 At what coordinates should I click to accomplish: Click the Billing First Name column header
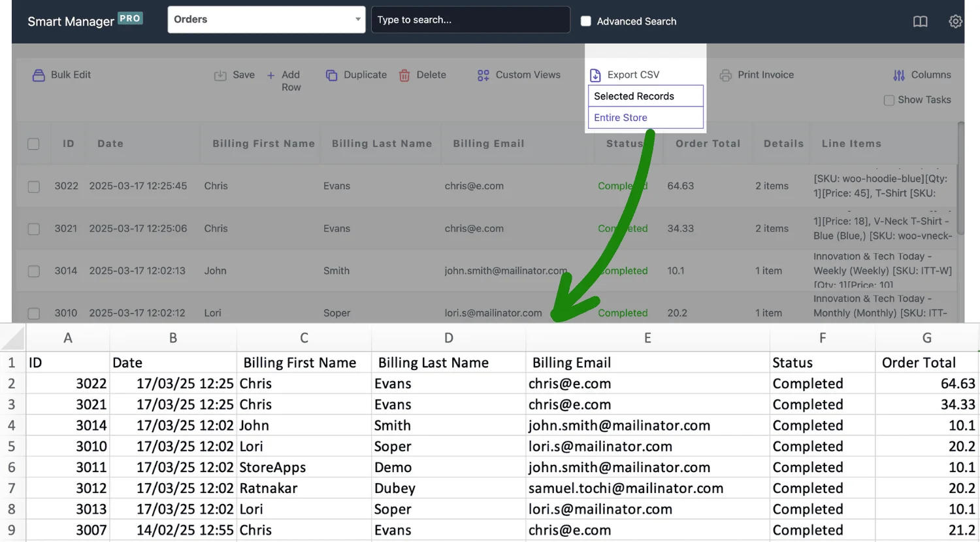263,144
